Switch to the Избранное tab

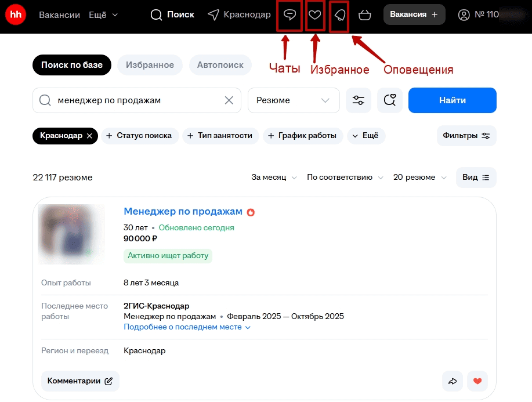pos(150,65)
